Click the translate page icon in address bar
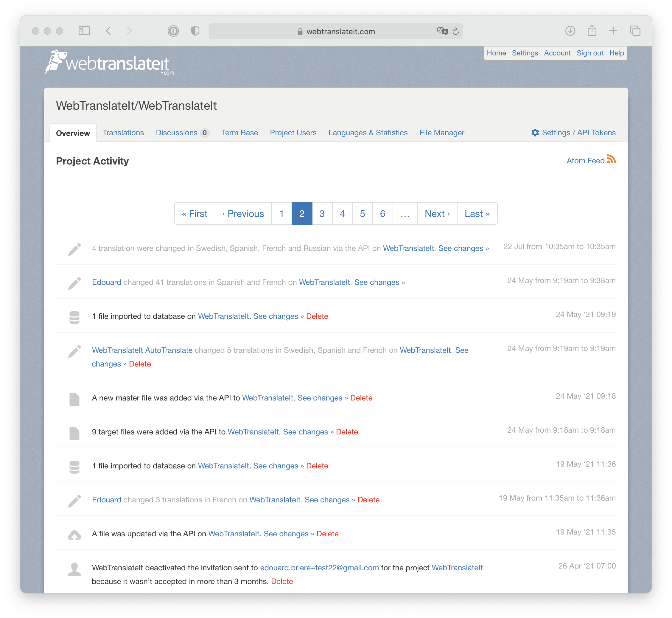 pos(442,31)
